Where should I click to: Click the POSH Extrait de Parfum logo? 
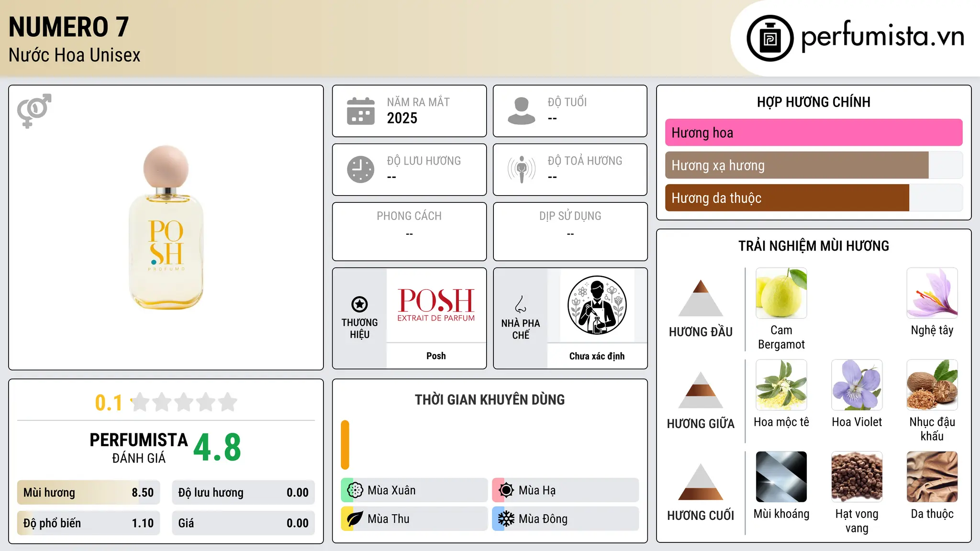[x=436, y=305]
